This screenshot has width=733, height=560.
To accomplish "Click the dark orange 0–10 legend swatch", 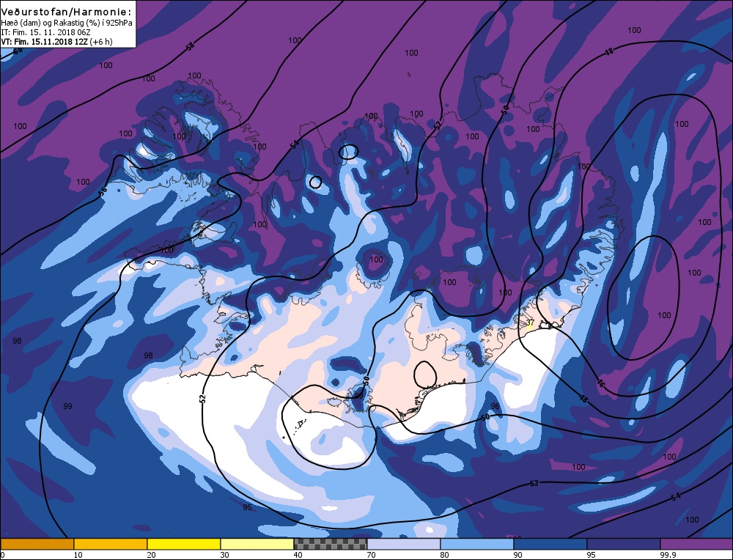I will [37, 544].
